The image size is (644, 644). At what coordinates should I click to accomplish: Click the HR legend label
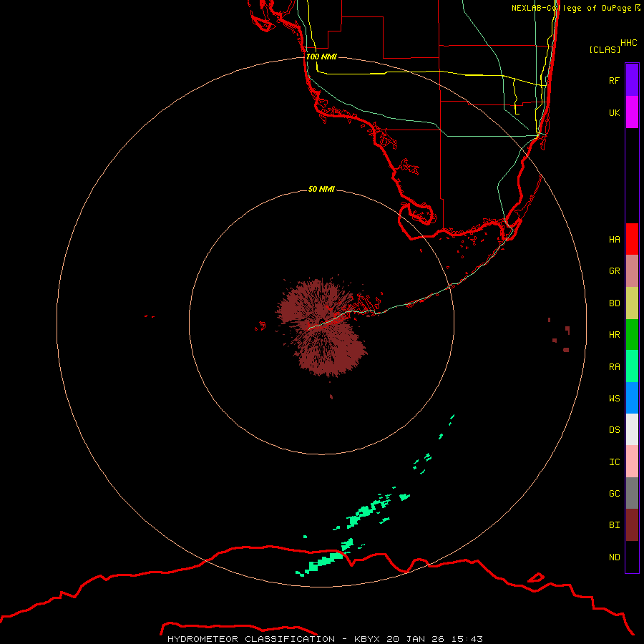(x=614, y=335)
